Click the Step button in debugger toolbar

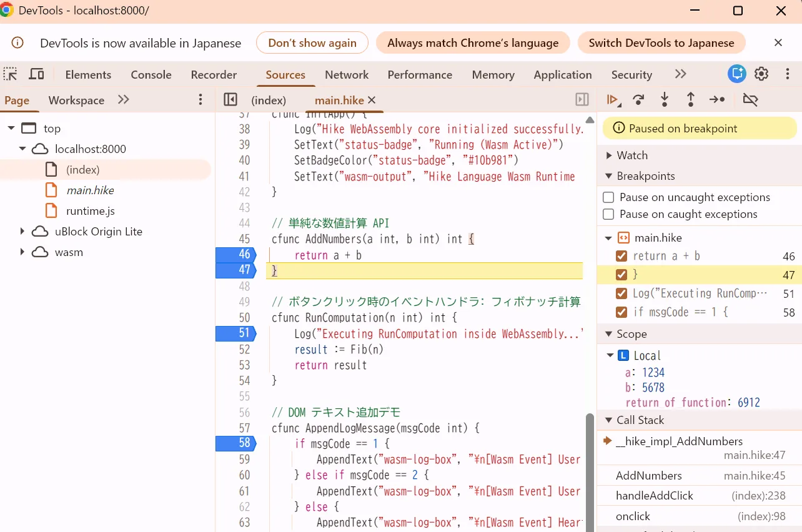(x=717, y=99)
